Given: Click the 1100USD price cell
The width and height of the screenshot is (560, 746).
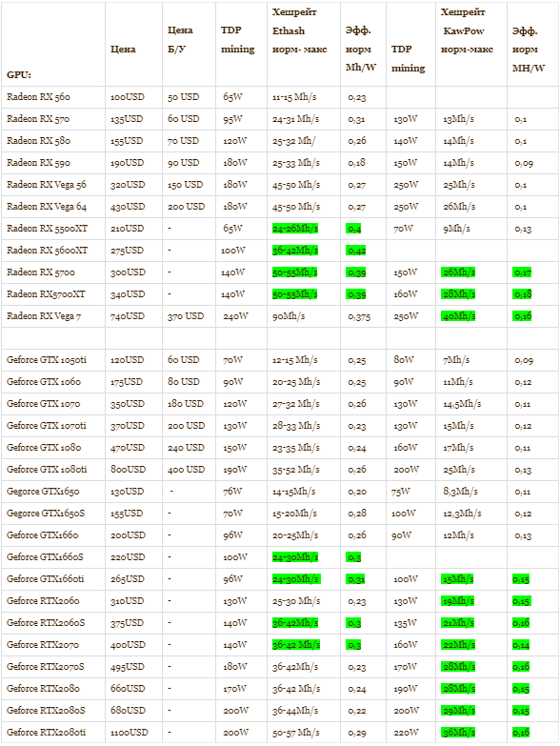Looking at the screenshot, I should point(130,733).
